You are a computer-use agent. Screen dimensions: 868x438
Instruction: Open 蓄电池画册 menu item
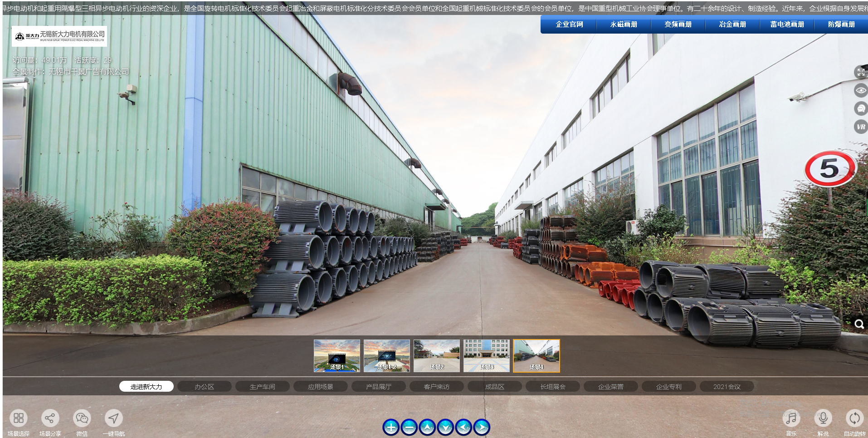coord(787,25)
